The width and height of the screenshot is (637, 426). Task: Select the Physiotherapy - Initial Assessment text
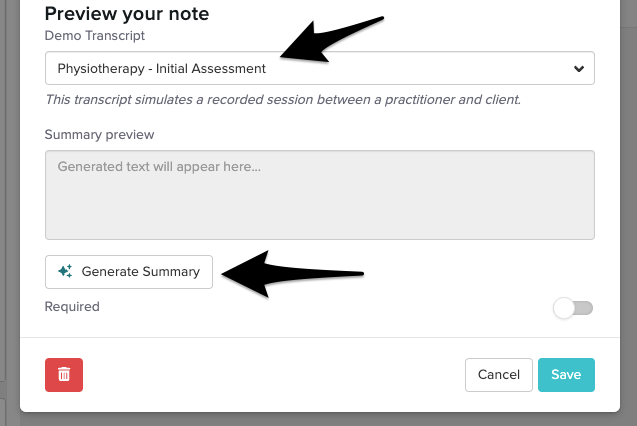click(x=162, y=69)
